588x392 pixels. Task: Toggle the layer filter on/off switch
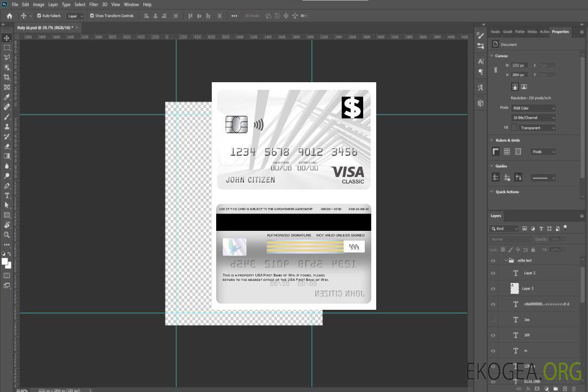[x=565, y=228]
